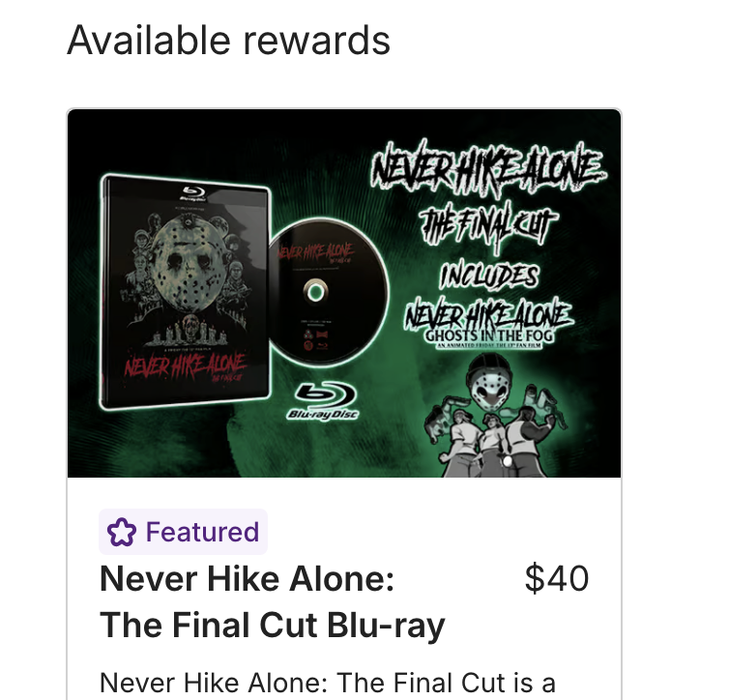Viewport: 729px width, 700px height.
Task: Open Never Hike Alone: The Final Cut Blu-ray title
Action: (273, 601)
